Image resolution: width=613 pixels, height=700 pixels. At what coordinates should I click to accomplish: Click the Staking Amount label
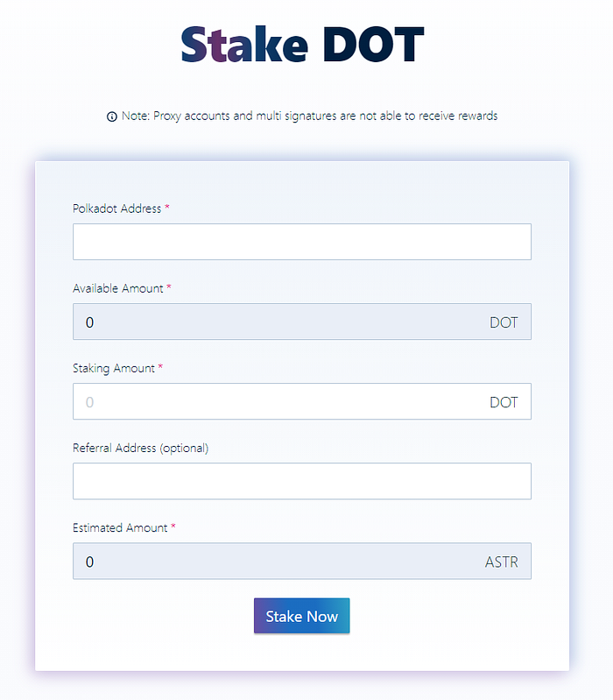113,368
